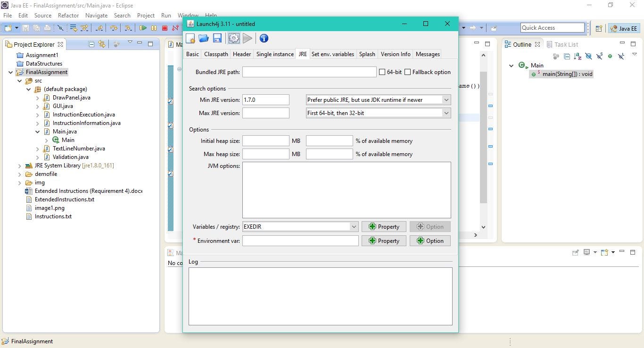The image size is (644, 348).
Task: Open the Variables / registry EXEDIR dropdown
Action: (x=354, y=226)
